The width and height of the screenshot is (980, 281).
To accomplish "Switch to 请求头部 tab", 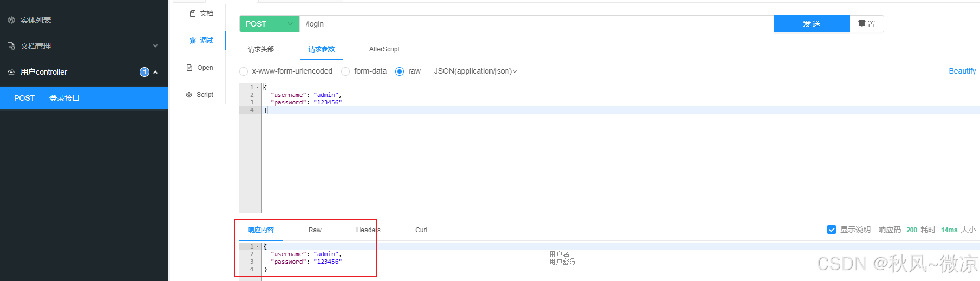I will pos(261,49).
